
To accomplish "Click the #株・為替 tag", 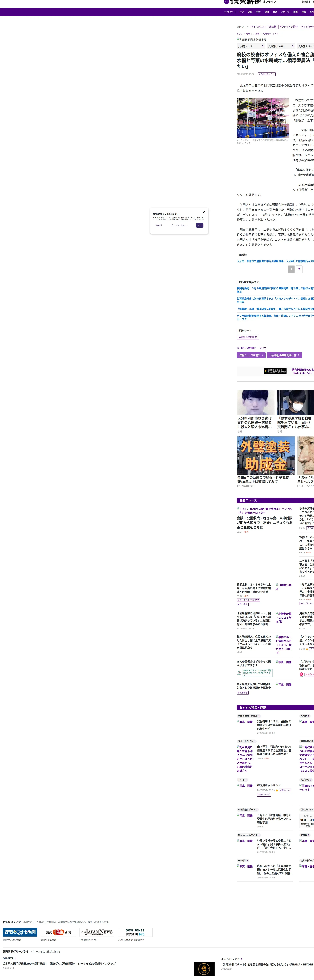I will click(x=243, y=604).
